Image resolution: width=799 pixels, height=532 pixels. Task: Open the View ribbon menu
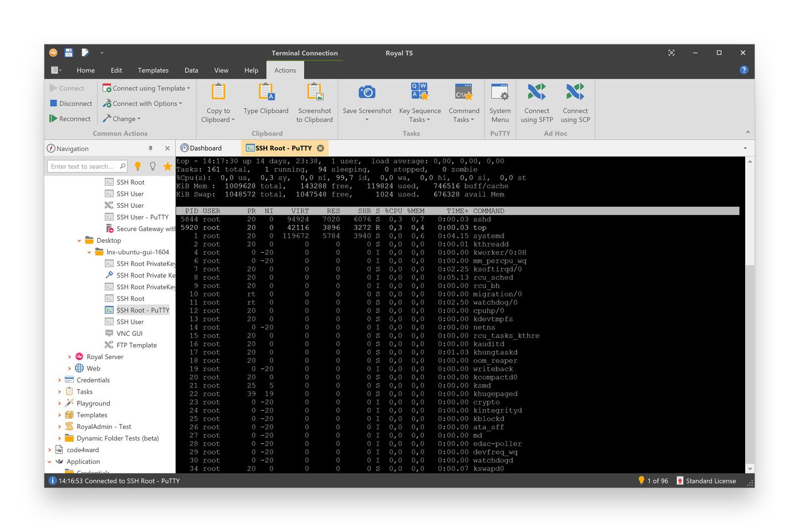[221, 70]
